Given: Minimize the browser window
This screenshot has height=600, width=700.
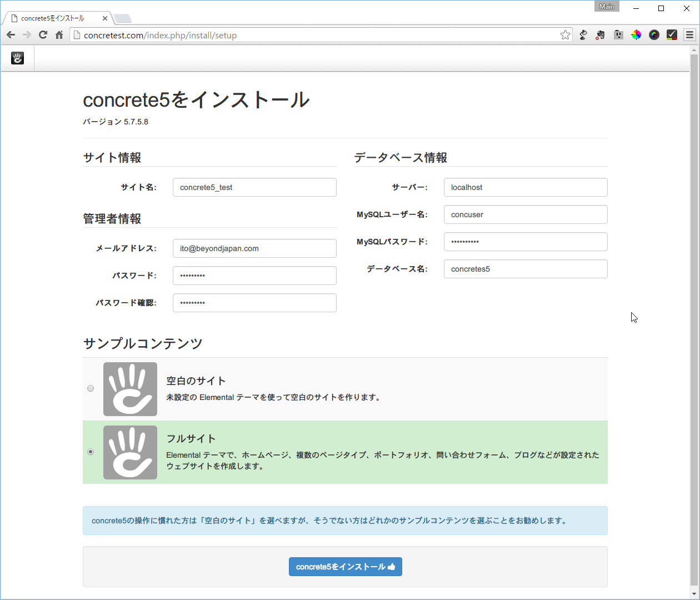Looking at the screenshot, I should pyautogui.click(x=636, y=8).
